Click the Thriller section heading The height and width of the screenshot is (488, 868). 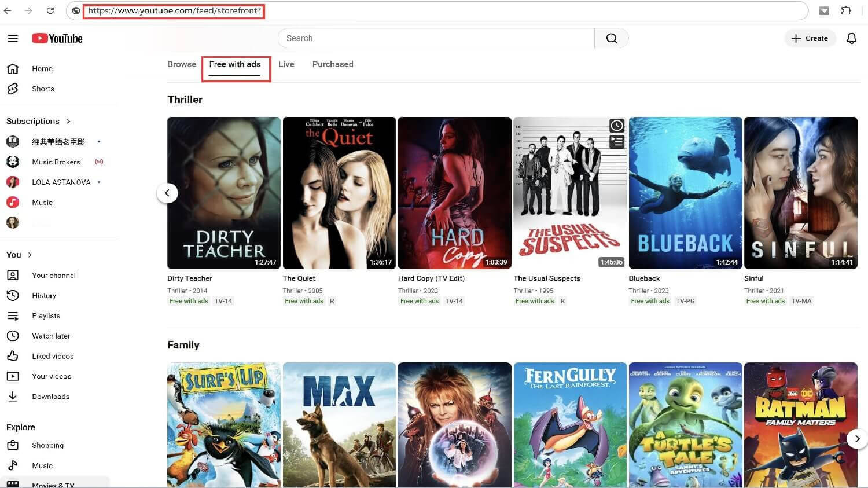[185, 100]
